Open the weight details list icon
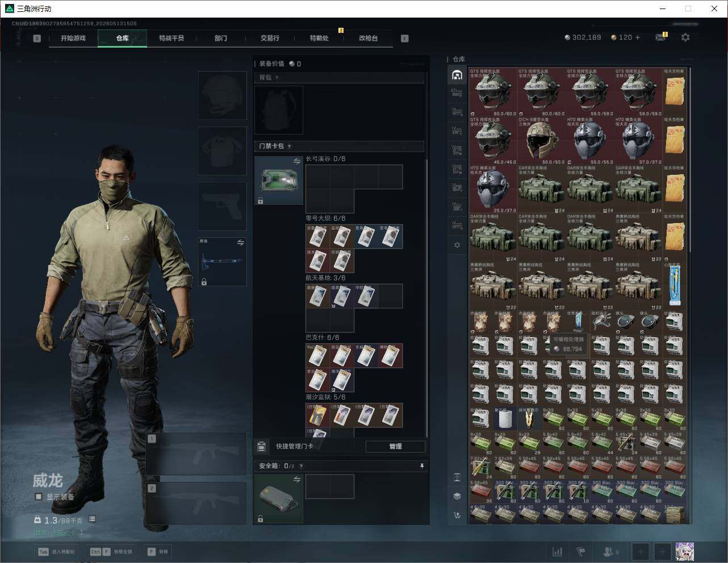 point(92,519)
